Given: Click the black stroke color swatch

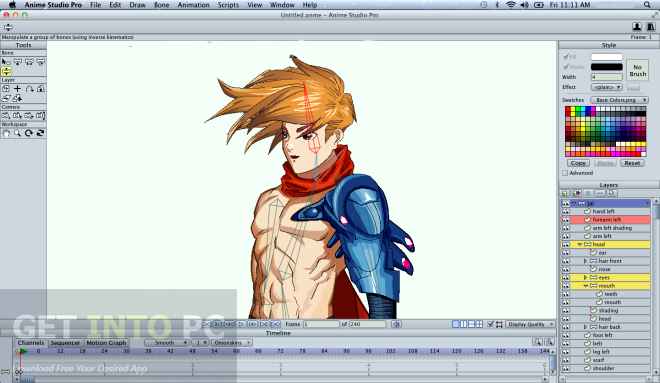Looking at the screenshot, I should click(607, 67).
